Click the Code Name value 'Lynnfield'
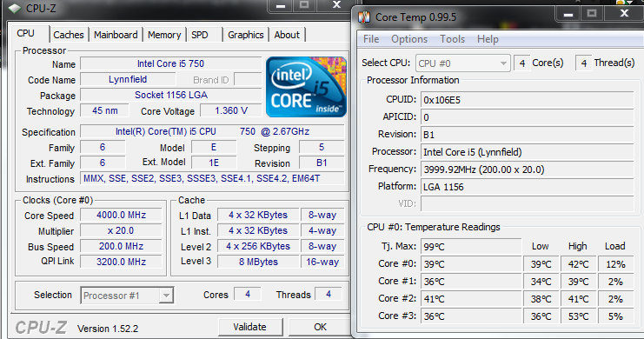Screen dimensions: 644x339 click(128, 79)
